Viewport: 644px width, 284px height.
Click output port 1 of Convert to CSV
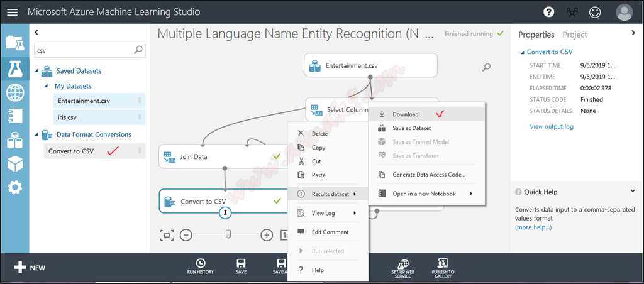tap(225, 213)
